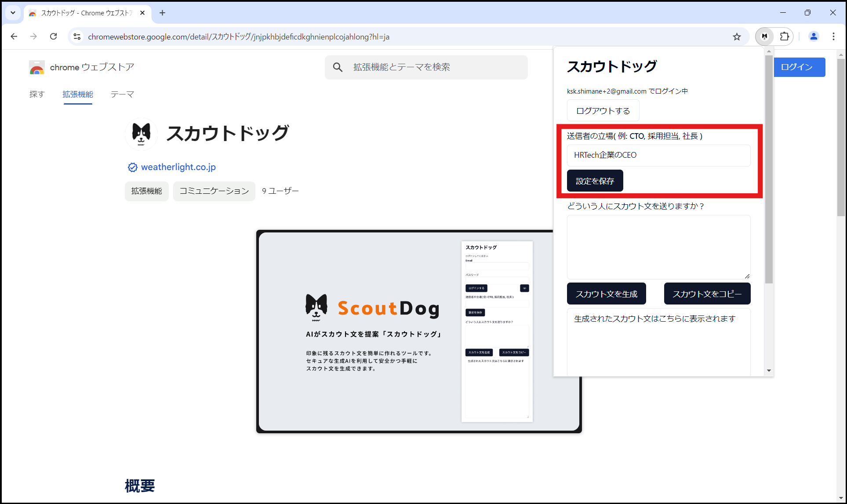Click the 概要 heading
Viewport: 847px width, 504px height.
140,486
